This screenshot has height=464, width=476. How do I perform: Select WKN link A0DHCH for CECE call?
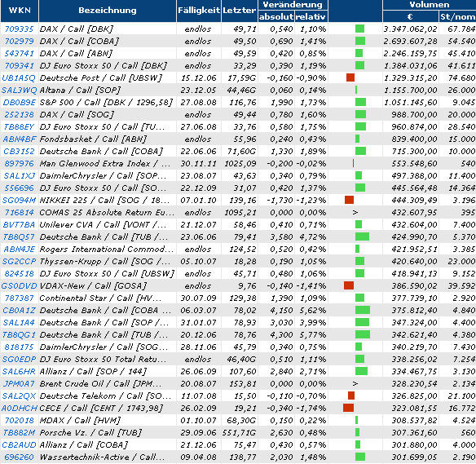19,408
